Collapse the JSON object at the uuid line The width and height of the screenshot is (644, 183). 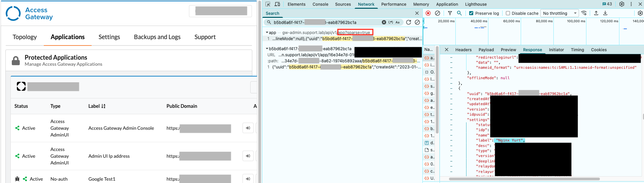[x=451, y=94]
